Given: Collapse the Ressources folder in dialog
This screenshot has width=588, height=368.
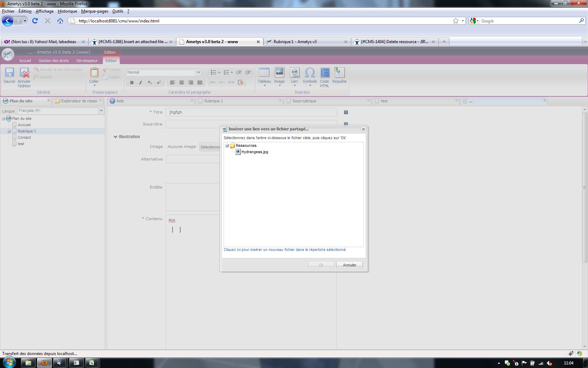Looking at the screenshot, I should click(x=227, y=146).
